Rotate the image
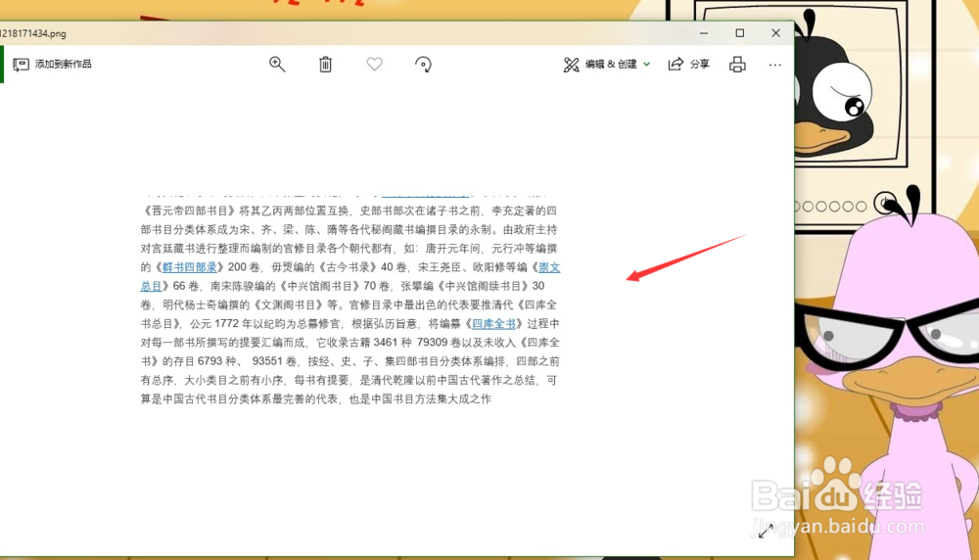This screenshot has width=979, height=560. pos(423,65)
